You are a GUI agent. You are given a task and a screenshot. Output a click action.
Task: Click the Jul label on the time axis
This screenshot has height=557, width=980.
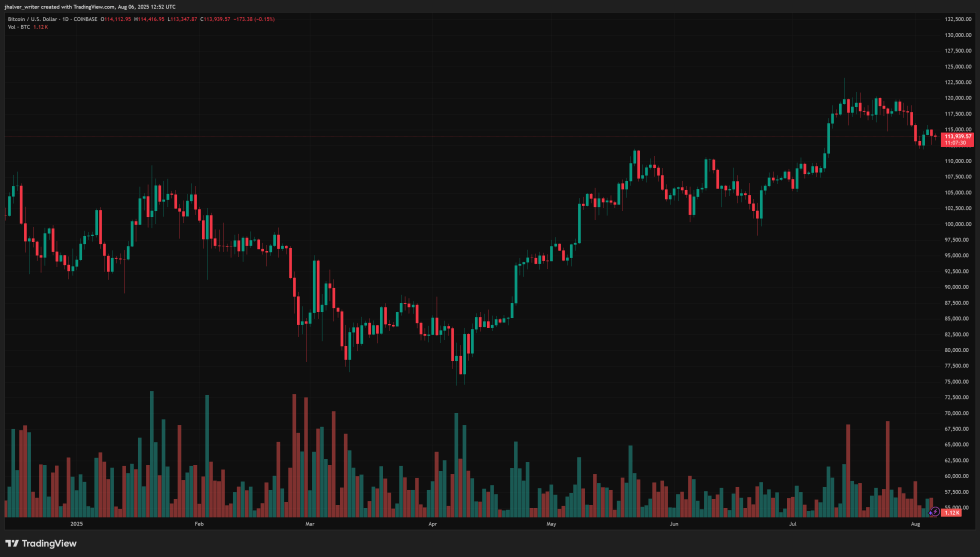pos(793,523)
